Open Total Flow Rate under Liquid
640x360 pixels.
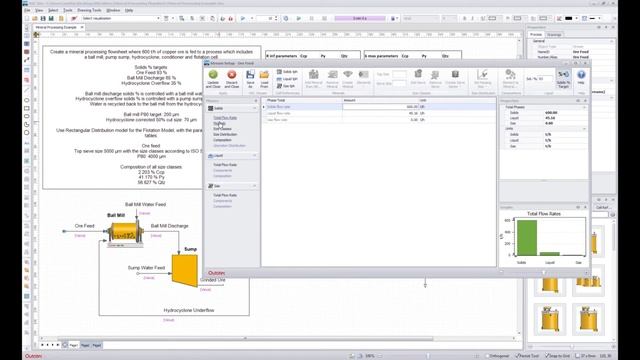[225, 165]
